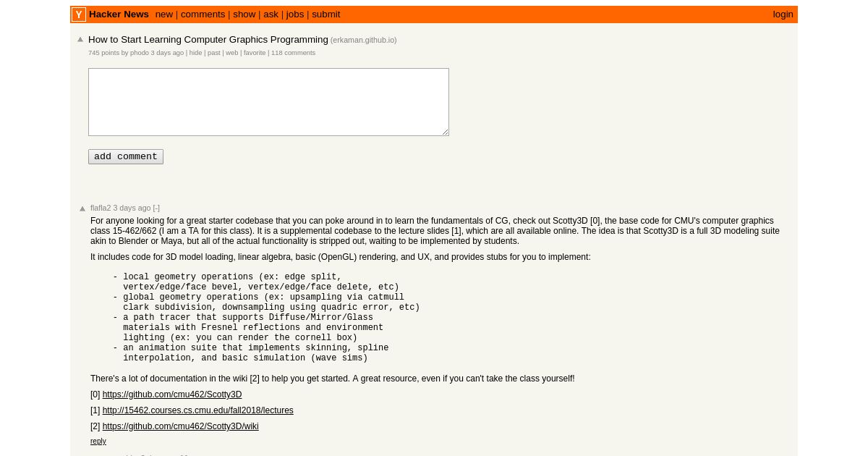
Task: Open the show section
Action: [244, 14]
